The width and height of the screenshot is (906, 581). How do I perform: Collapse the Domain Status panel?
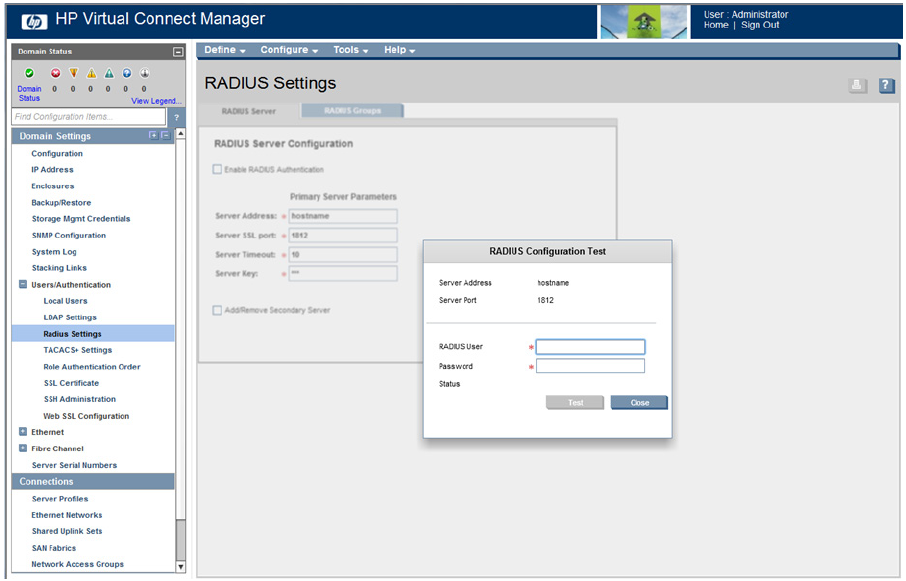coord(178,51)
